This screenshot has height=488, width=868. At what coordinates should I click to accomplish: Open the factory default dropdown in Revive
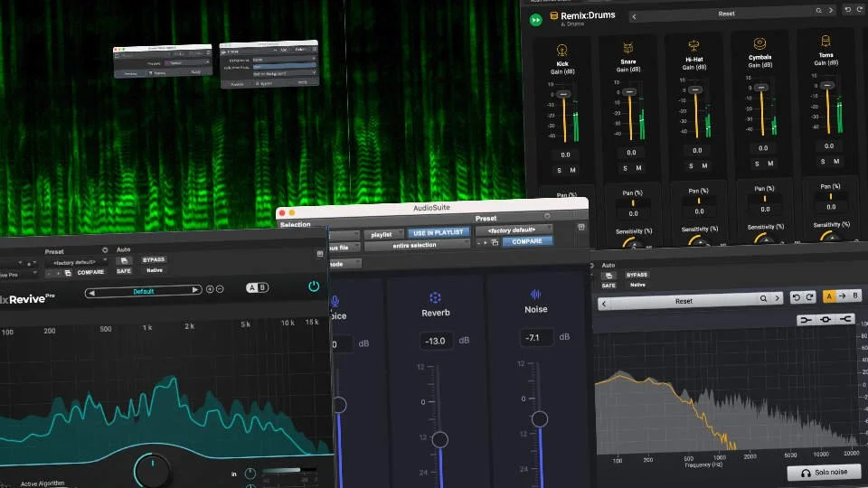(76, 263)
